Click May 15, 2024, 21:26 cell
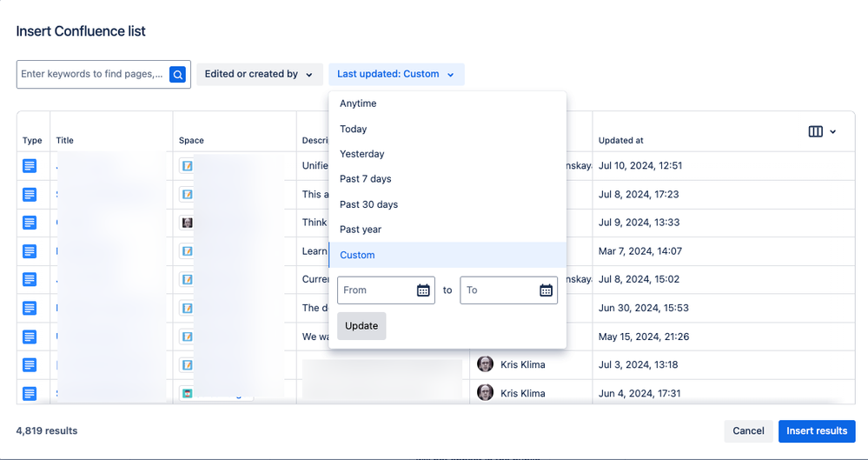Viewport: 868px width, 460px height. (x=644, y=337)
